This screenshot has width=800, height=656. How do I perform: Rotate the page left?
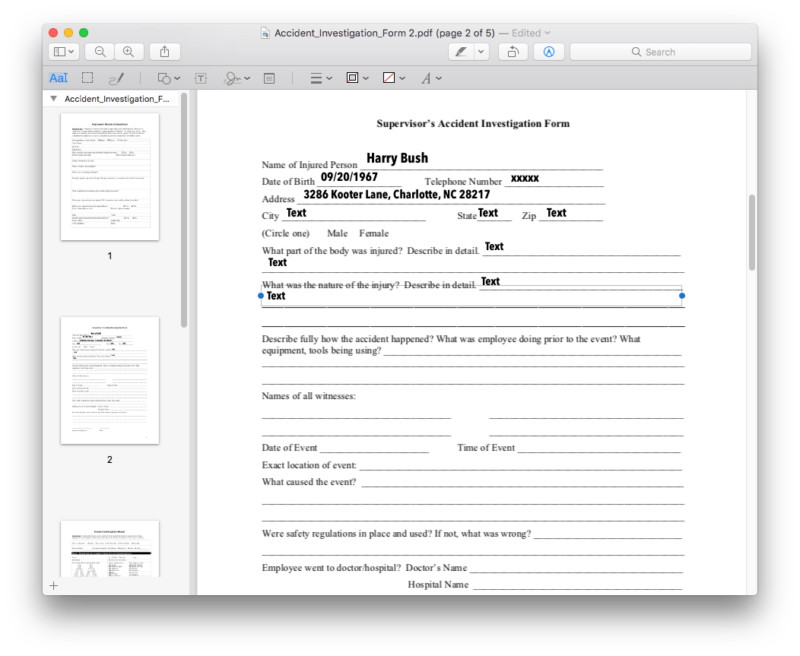coord(513,52)
